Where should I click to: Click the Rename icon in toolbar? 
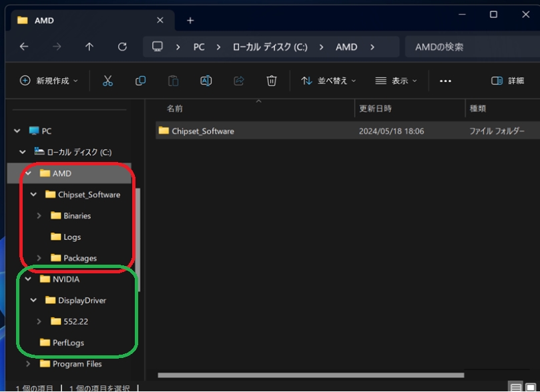point(206,81)
